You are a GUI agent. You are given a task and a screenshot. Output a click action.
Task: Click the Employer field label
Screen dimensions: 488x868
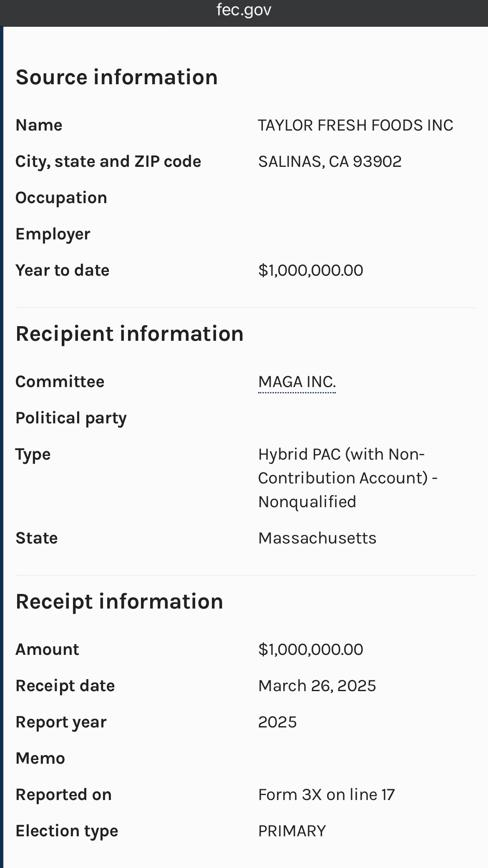pos(53,234)
